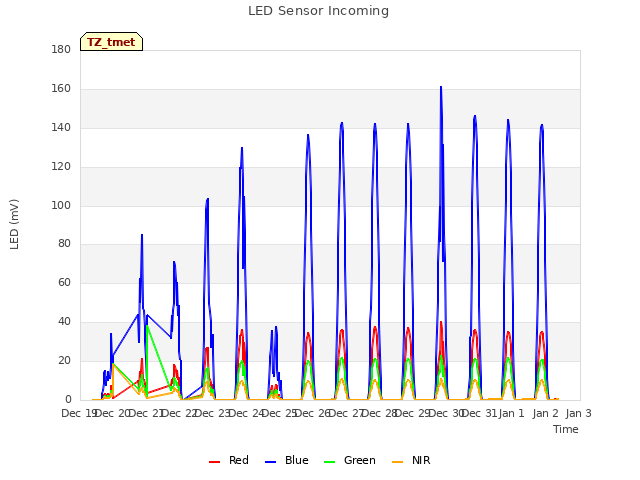640x480 pixels.
Task: Toggle the NIR series legend label
Action: (x=421, y=460)
